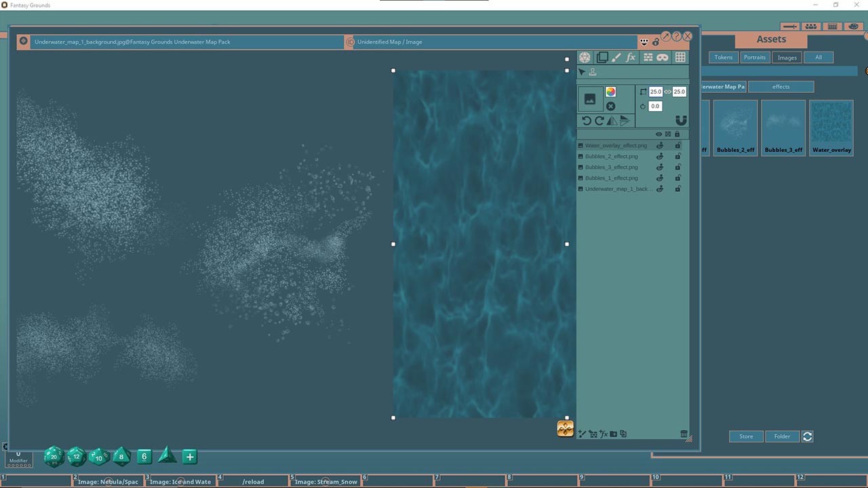Open the effects folder in Assets
The image size is (868, 488).
pyautogui.click(x=781, y=86)
